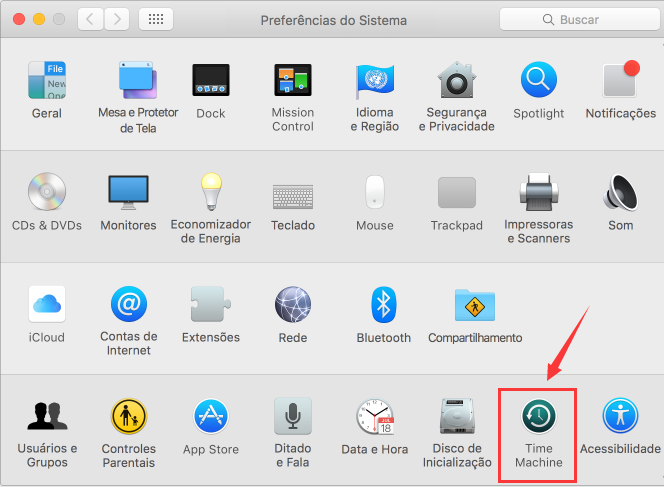Image resolution: width=664 pixels, height=487 pixels.
Task: Show all preferences grid button
Action: coord(156,19)
